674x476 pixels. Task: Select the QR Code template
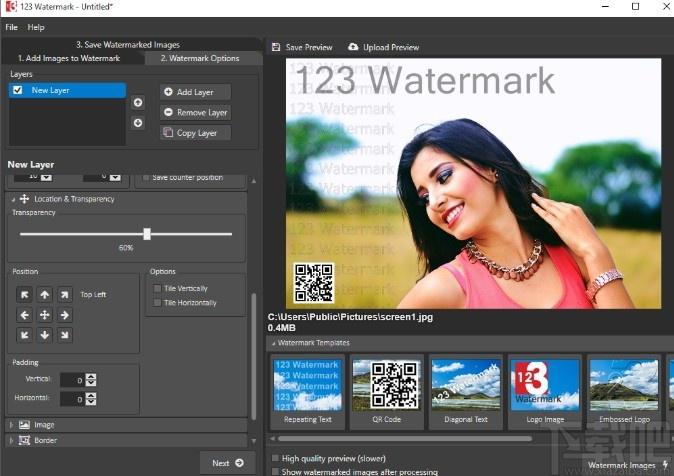tap(386, 392)
